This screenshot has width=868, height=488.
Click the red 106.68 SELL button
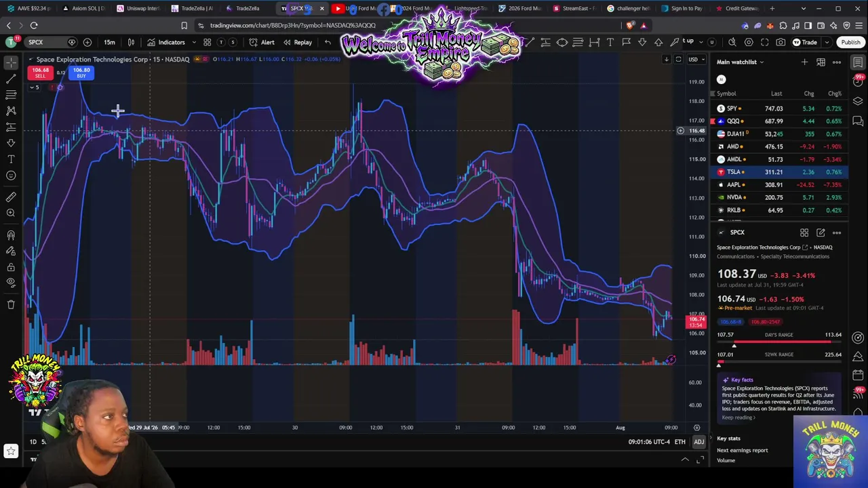(x=40, y=73)
